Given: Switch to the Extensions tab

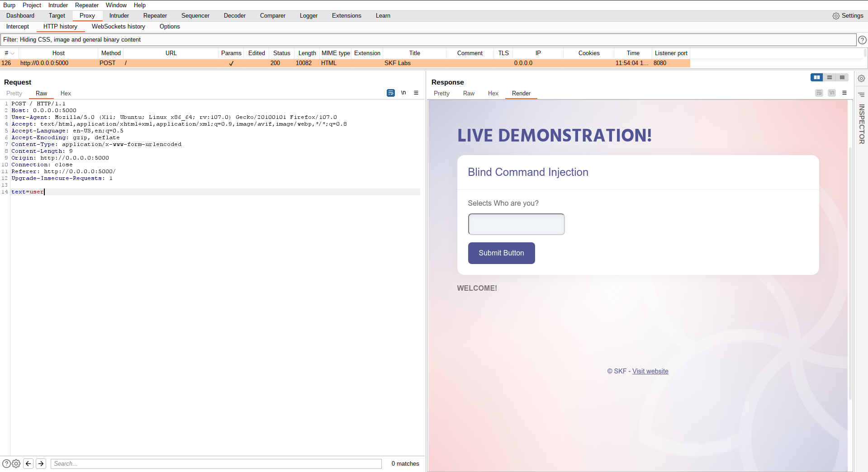Looking at the screenshot, I should coord(346,16).
